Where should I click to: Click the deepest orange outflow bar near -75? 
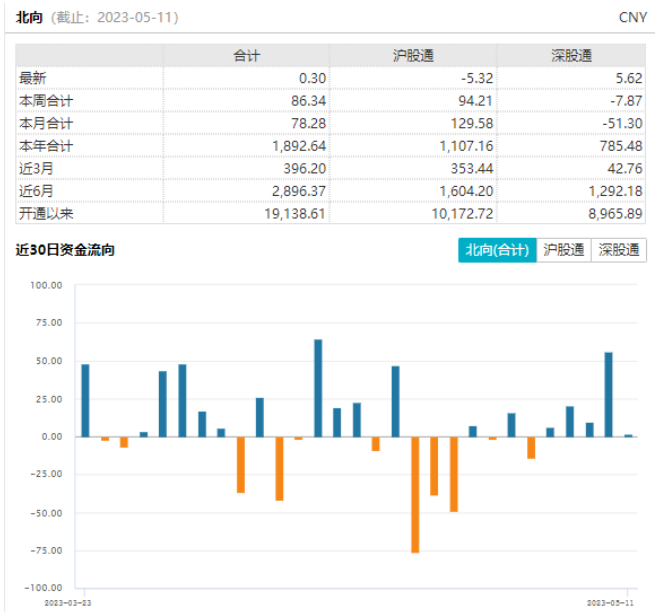[x=415, y=495]
